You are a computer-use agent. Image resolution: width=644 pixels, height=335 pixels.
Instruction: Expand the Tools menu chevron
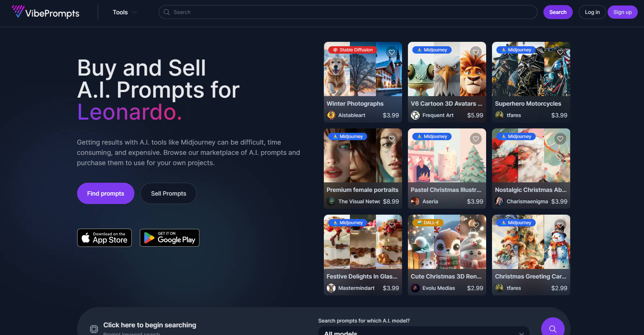click(x=134, y=12)
